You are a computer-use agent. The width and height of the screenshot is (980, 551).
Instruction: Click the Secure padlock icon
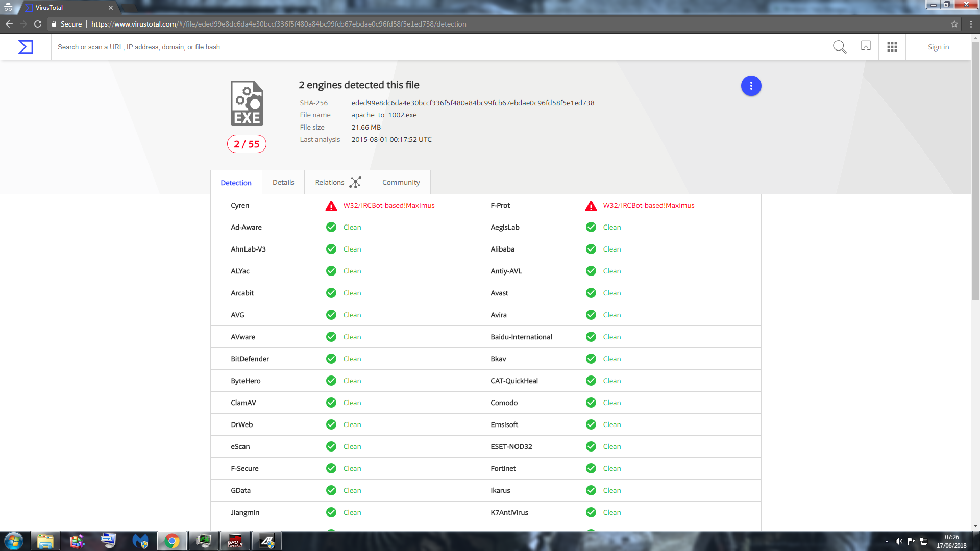[x=54, y=24]
